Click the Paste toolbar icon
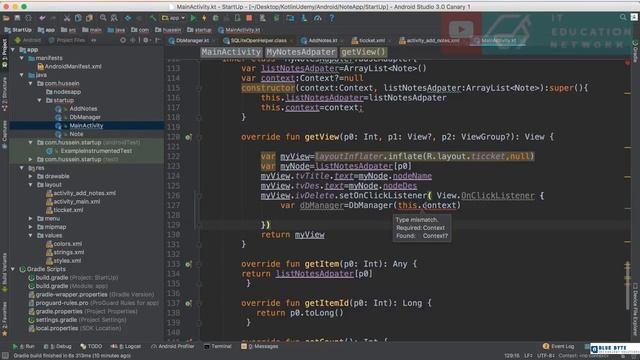The height and width of the screenshot is (360, 640). (x=89, y=18)
